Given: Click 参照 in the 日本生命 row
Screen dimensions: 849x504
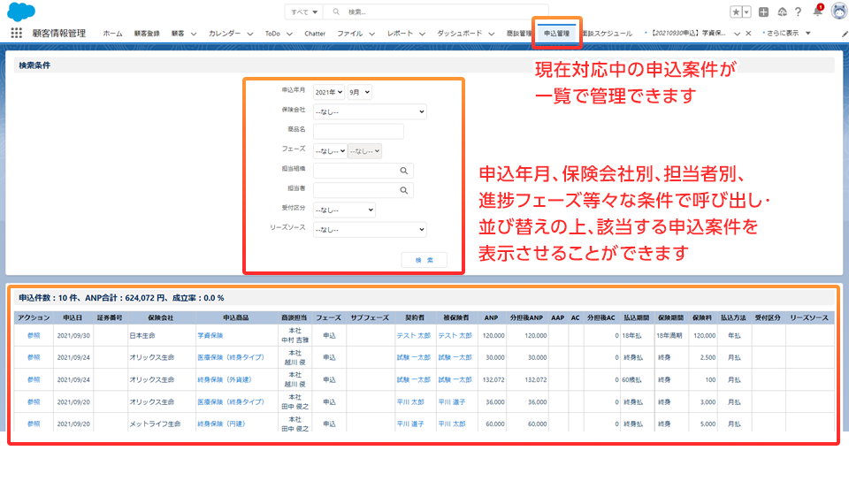Looking at the screenshot, I should 34,336.
